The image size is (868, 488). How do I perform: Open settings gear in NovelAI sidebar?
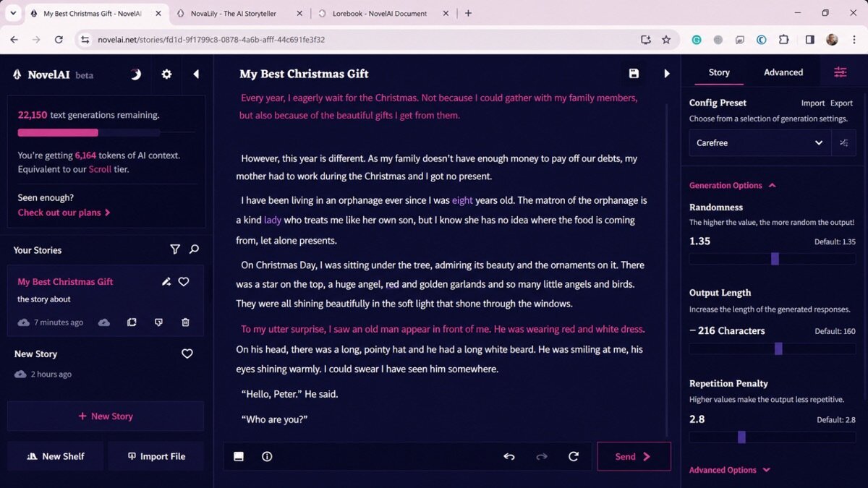coord(166,74)
